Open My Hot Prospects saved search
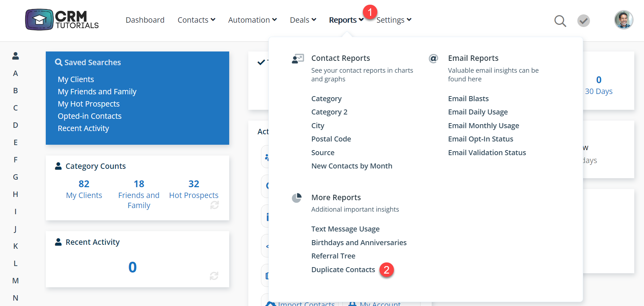 tap(89, 104)
